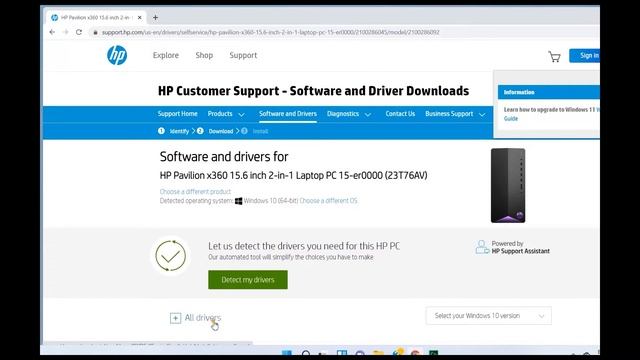Click the product tower image
This screenshot has height=360, width=640.
coord(508,185)
